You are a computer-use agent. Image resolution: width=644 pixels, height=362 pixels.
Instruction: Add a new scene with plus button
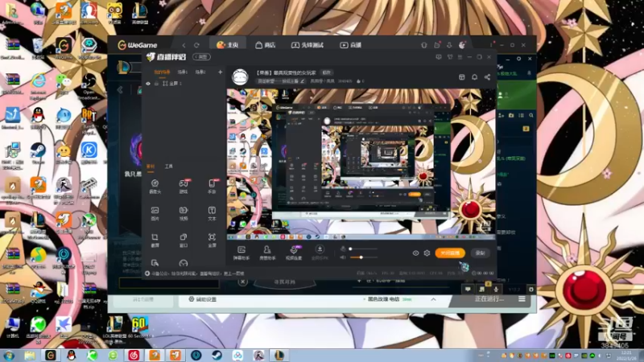(x=220, y=72)
